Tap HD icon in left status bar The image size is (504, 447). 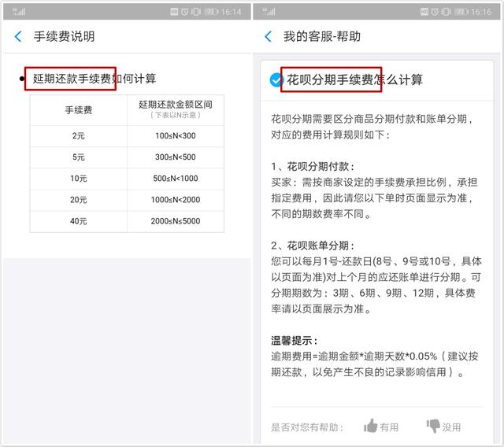tap(174, 12)
